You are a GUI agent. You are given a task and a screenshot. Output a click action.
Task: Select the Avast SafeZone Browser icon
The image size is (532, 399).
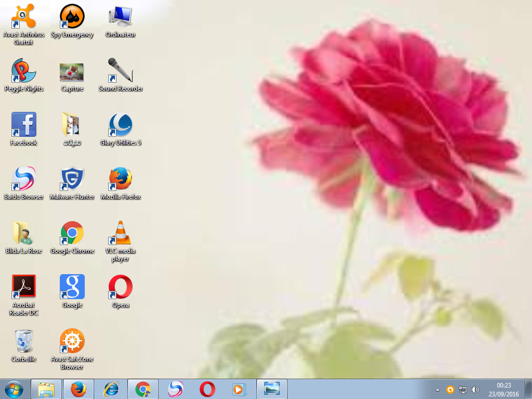click(x=72, y=341)
